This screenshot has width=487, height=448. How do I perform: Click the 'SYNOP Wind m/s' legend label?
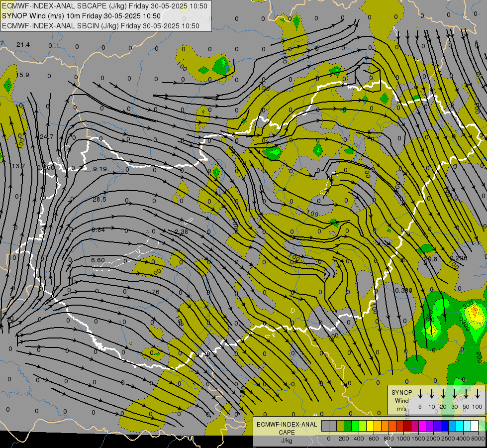point(401,400)
